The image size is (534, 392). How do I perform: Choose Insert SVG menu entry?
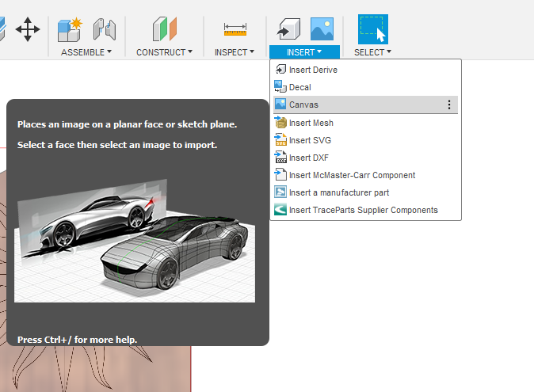[x=365, y=140]
